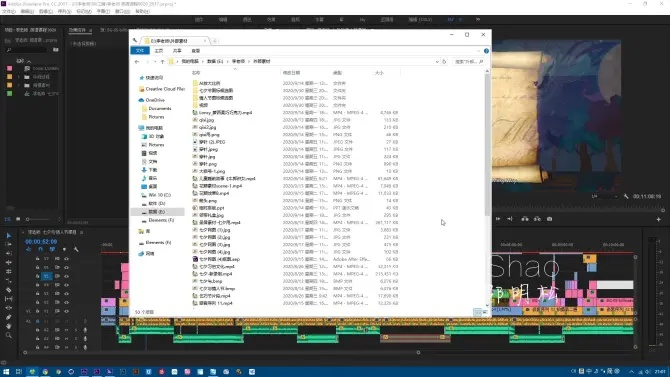Open Explorer 文件 ribbon tab
The image size is (670, 377).
tap(140, 51)
